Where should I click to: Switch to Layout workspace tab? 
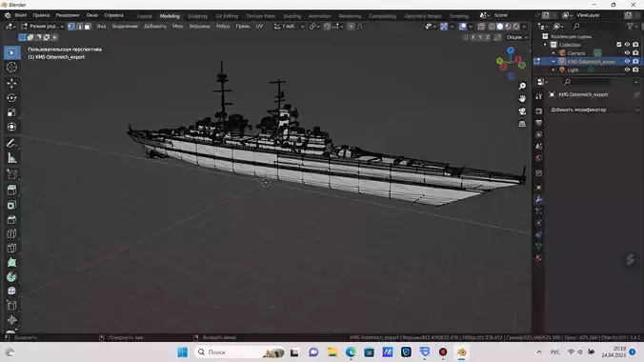pyautogui.click(x=144, y=16)
